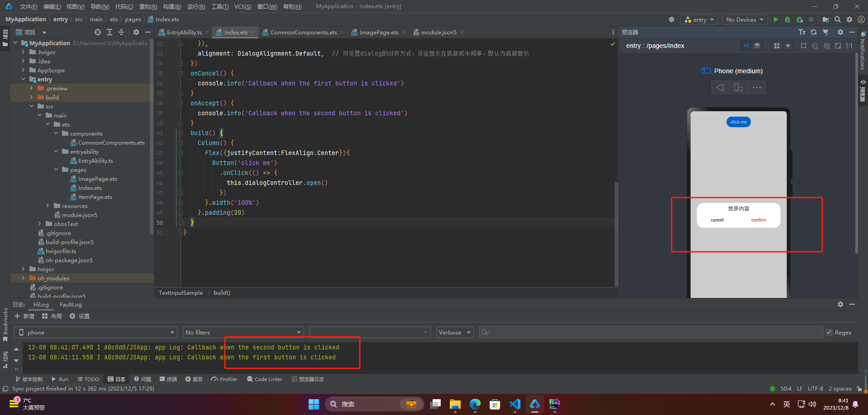Open the 构建(B) build menu

pos(172,6)
